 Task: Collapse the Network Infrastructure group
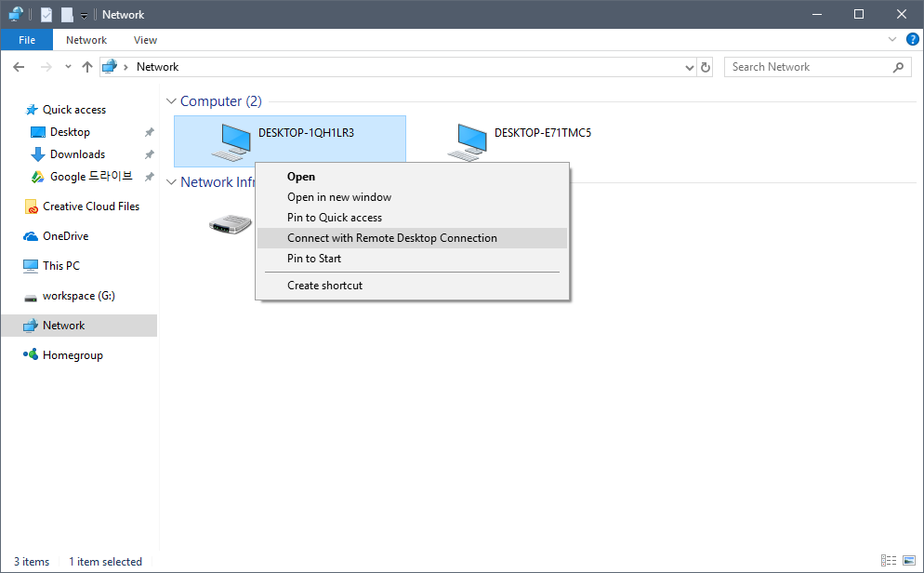[171, 182]
